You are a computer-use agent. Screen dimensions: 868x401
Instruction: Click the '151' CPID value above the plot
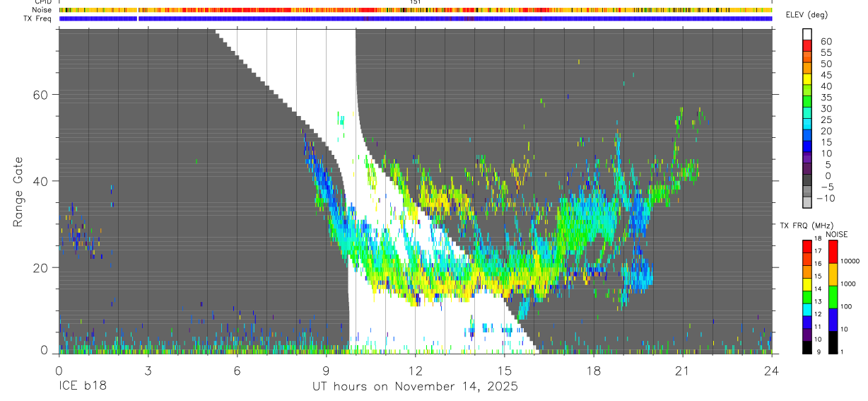pyautogui.click(x=416, y=2)
